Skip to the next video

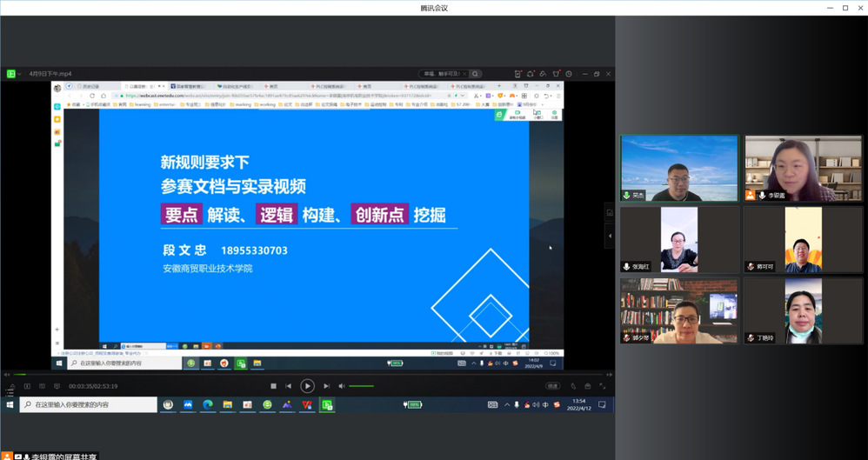[326, 386]
